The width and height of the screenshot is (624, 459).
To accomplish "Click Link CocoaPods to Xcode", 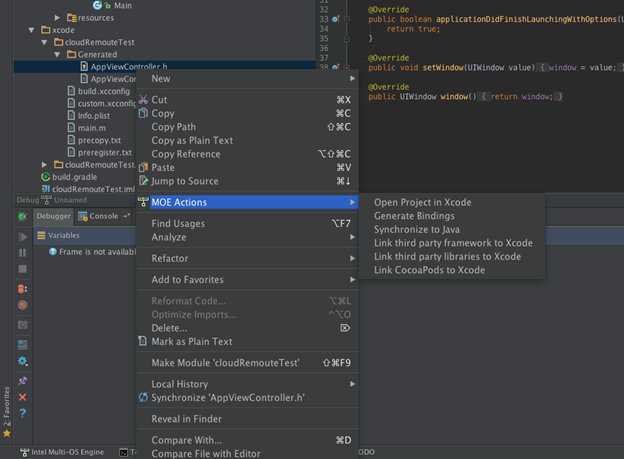I will coord(452,270).
